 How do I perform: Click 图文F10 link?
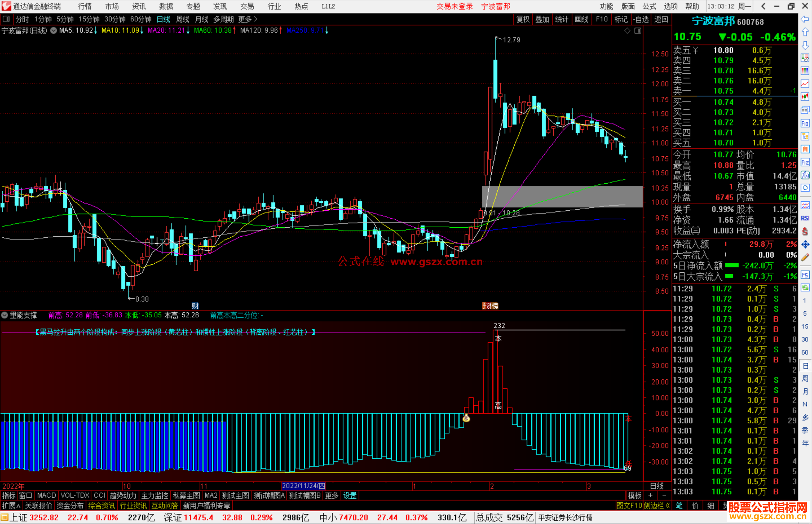pyautogui.click(x=629, y=506)
